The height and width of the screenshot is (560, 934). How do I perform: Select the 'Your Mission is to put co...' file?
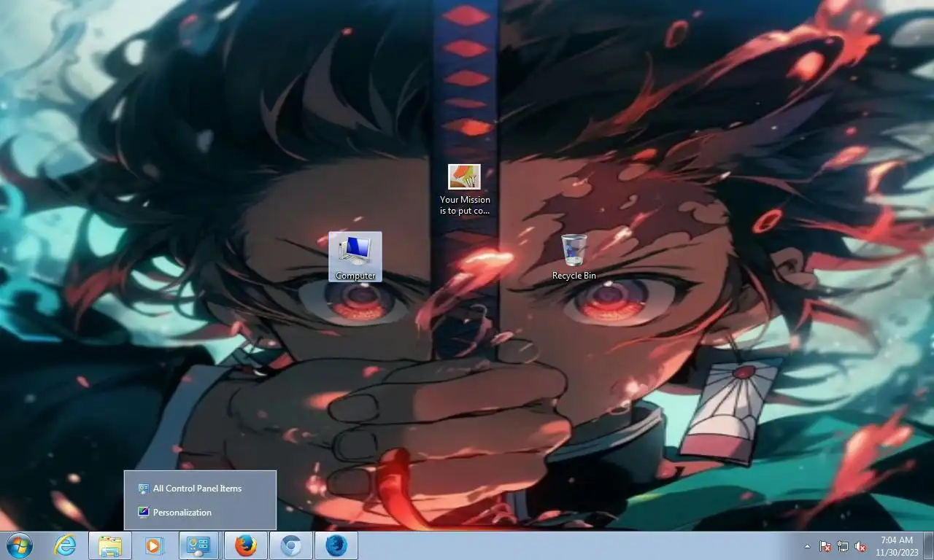465,190
